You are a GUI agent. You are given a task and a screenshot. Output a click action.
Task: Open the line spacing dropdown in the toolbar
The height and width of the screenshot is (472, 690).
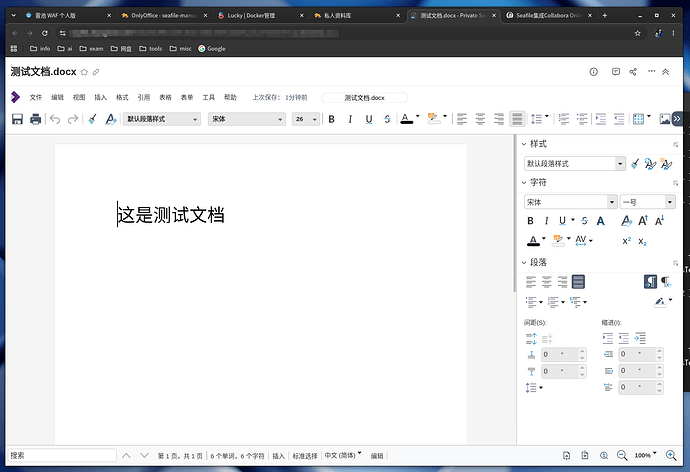[x=547, y=117]
